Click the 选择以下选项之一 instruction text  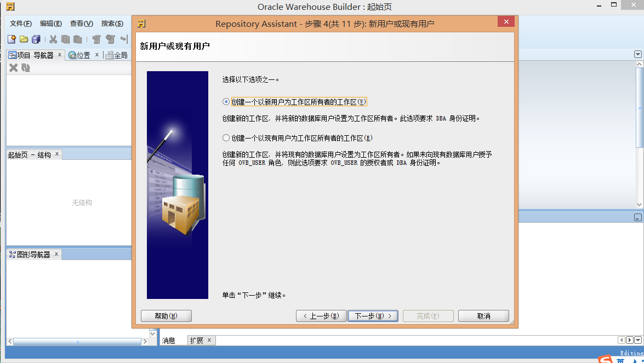point(250,79)
